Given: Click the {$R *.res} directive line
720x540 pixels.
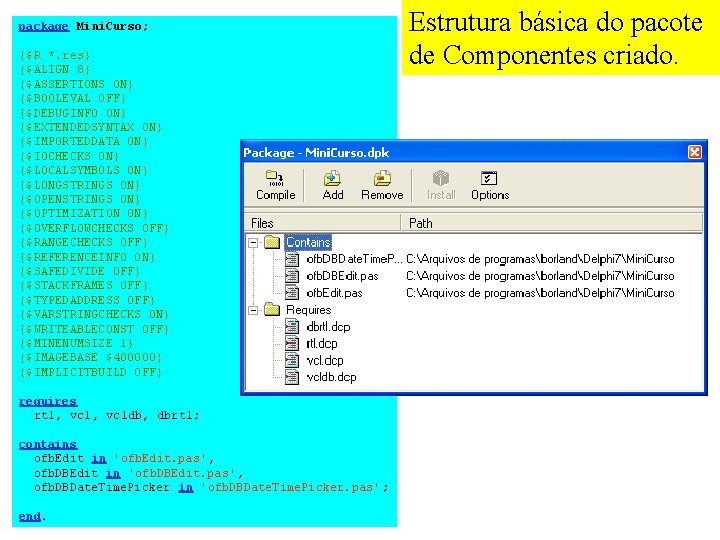Looking at the screenshot, I should [55, 55].
